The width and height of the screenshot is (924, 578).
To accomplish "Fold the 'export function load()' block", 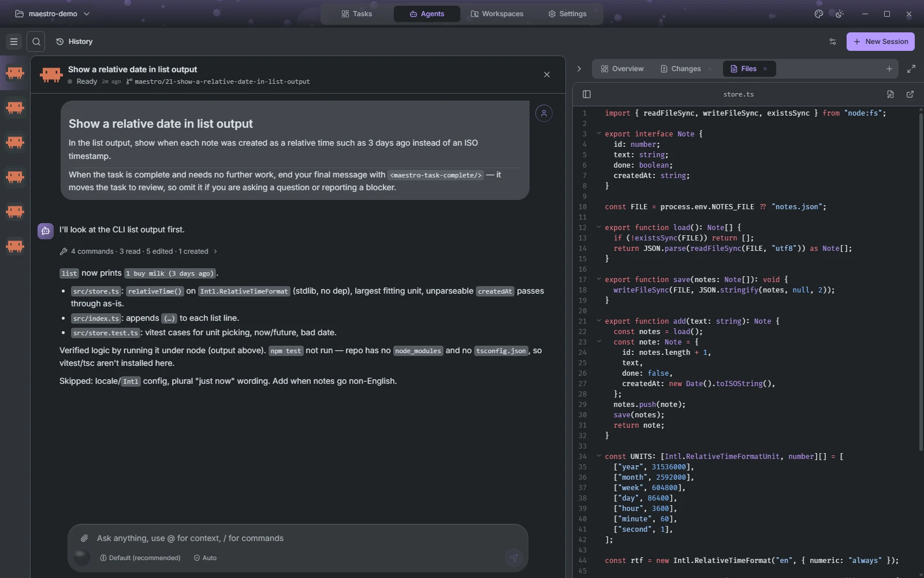I will tap(599, 227).
